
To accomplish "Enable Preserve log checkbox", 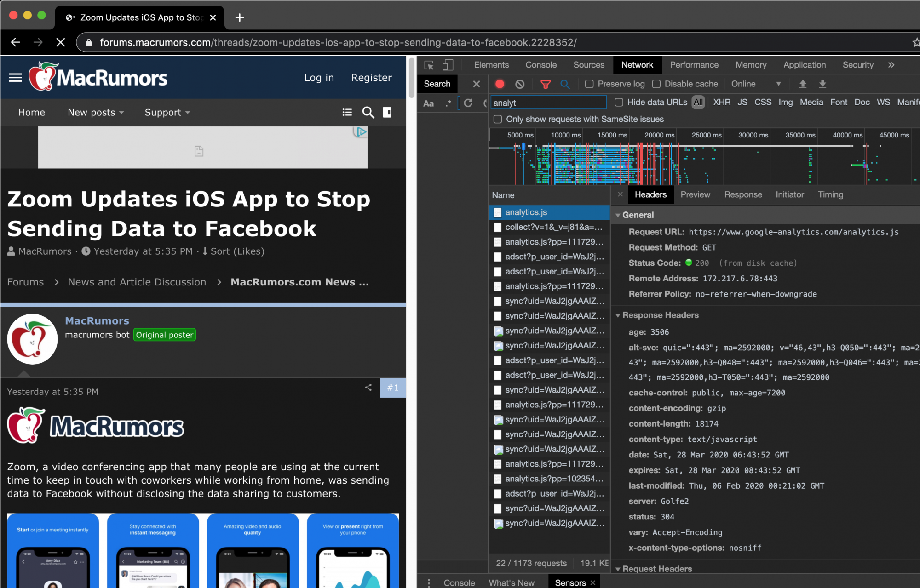I will [x=589, y=84].
